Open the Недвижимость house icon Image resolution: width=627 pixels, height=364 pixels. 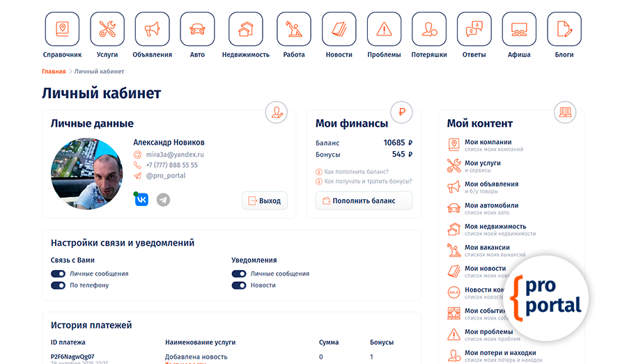(x=246, y=29)
